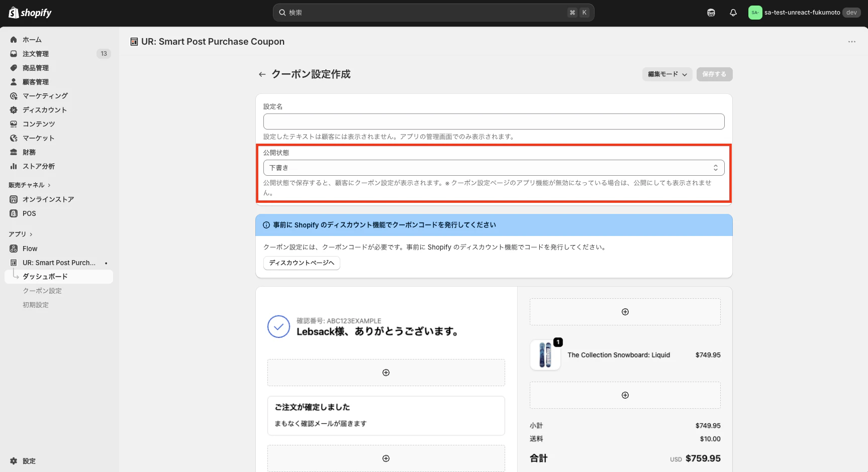
Task: Open the 編集モード dropdown
Action: [x=667, y=74]
